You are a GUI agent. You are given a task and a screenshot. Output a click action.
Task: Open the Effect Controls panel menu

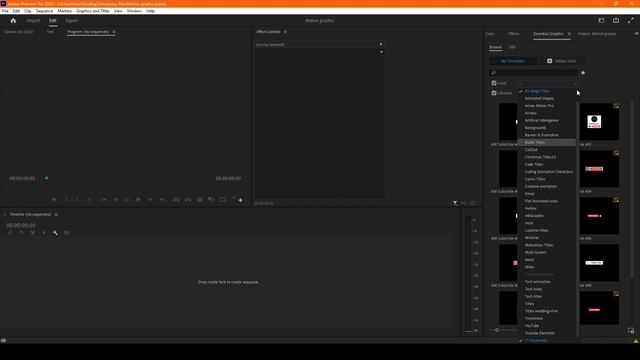click(285, 32)
